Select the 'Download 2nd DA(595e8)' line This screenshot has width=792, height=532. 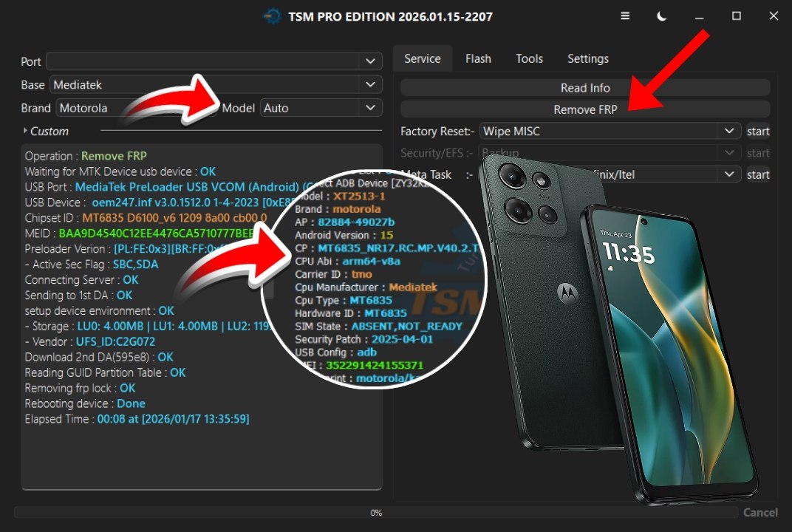tap(99, 357)
